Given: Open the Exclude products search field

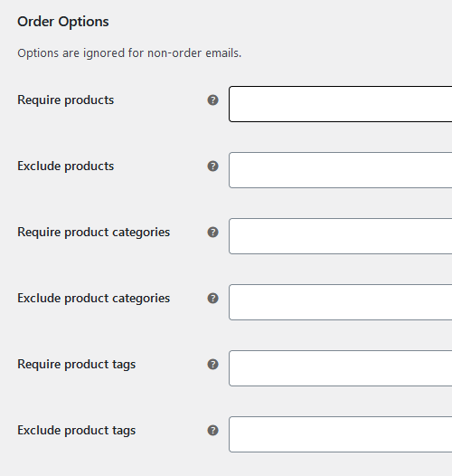Looking at the screenshot, I should pyautogui.click(x=341, y=170).
